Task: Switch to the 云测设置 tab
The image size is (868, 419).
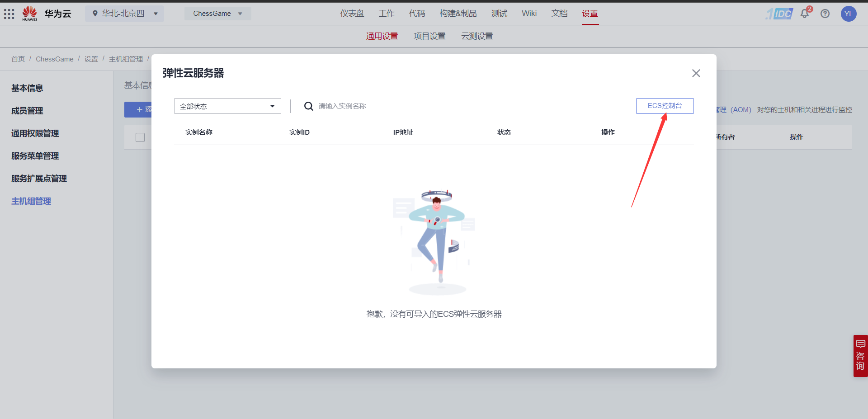Action: tap(477, 36)
